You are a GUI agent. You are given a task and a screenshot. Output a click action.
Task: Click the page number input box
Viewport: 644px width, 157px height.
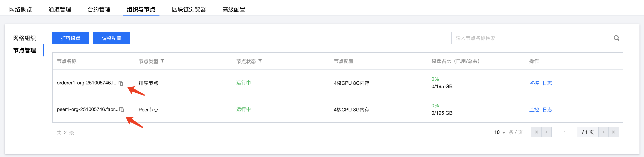pyautogui.click(x=564, y=132)
